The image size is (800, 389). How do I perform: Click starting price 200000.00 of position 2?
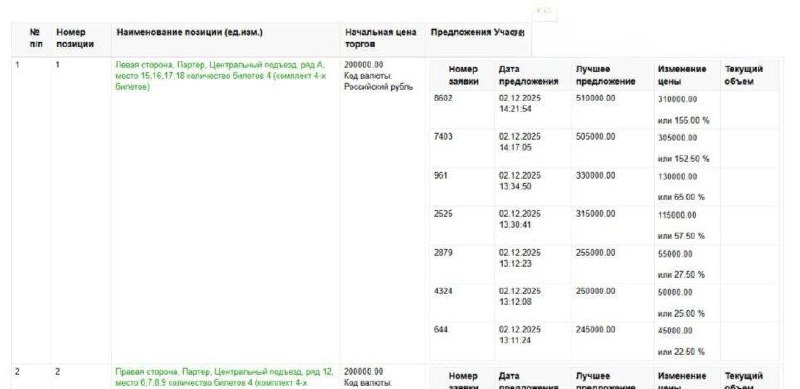[364, 372]
